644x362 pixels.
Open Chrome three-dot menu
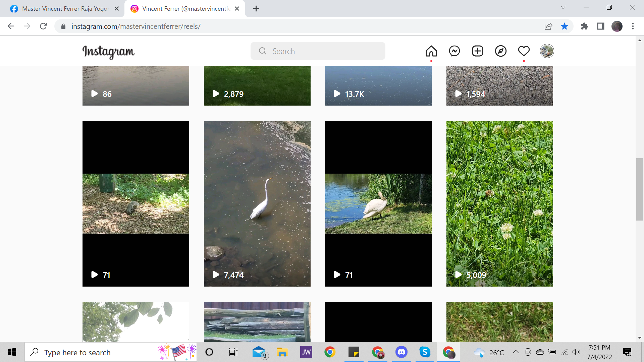click(x=633, y=26)
